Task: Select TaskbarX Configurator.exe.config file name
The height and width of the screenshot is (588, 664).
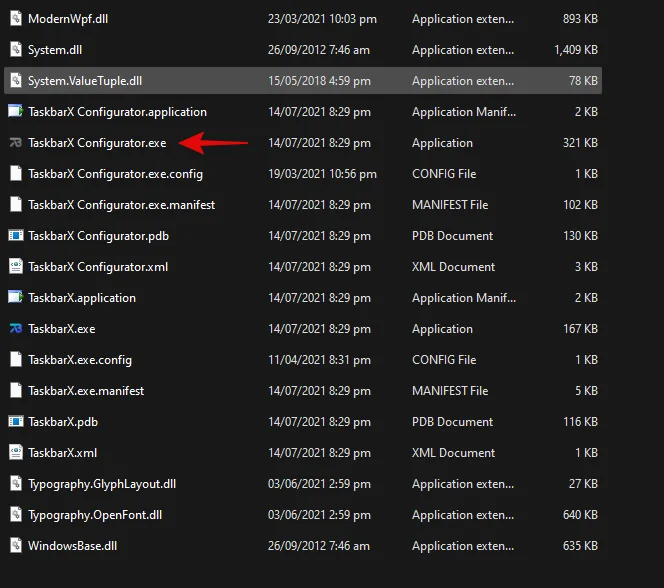Action: point(115,174)
